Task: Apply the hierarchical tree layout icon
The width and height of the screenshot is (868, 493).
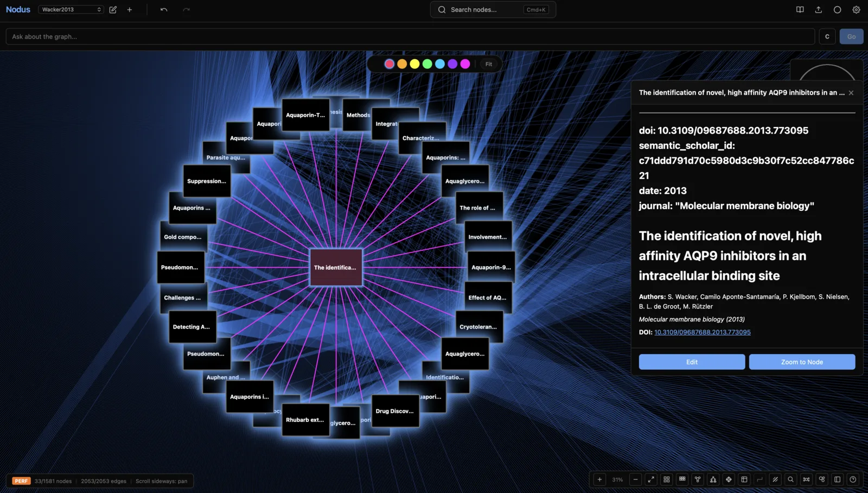Action: pyautogui.click(x=713, y=479)
